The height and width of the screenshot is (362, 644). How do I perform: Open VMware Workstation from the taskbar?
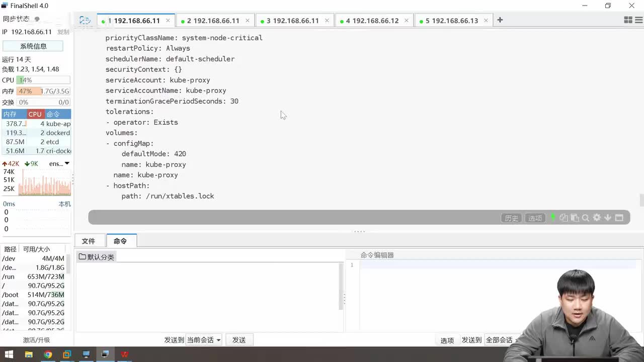67,354
